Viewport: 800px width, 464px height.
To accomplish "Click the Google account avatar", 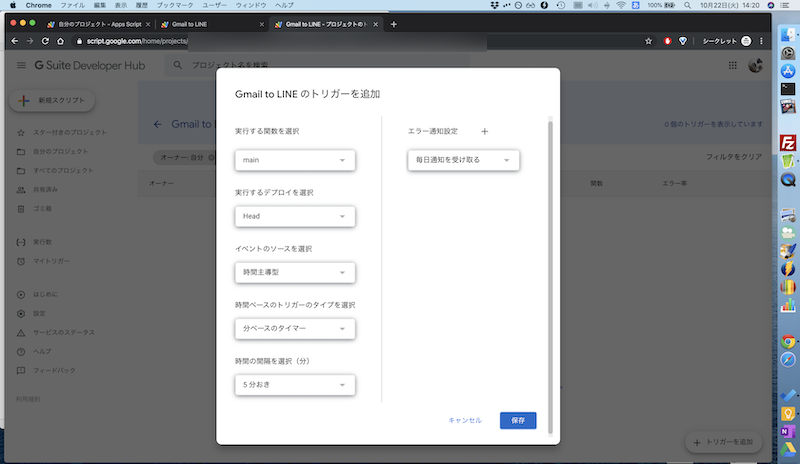I will 757,65.
